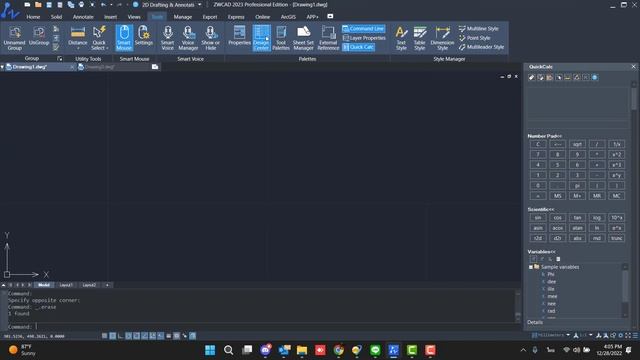640x360 pixels.
Task: Click the Unnamed Group tool
Action: 14,38
